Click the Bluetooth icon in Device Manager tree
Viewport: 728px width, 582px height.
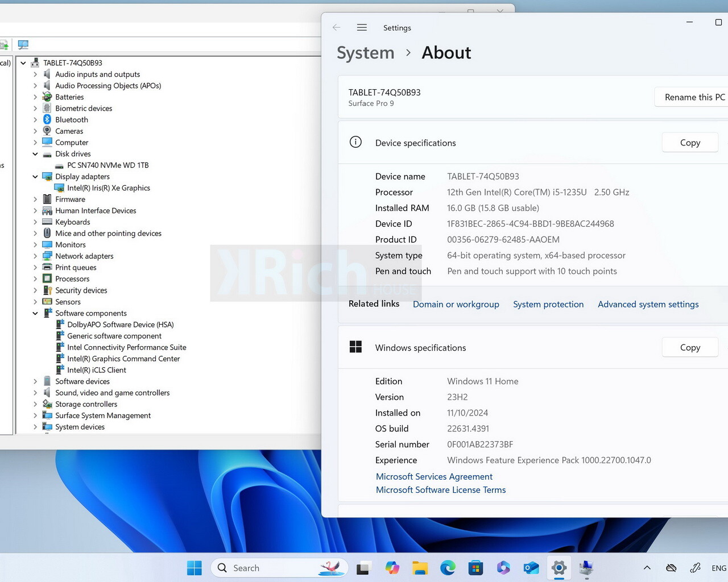tap(47, 119)
